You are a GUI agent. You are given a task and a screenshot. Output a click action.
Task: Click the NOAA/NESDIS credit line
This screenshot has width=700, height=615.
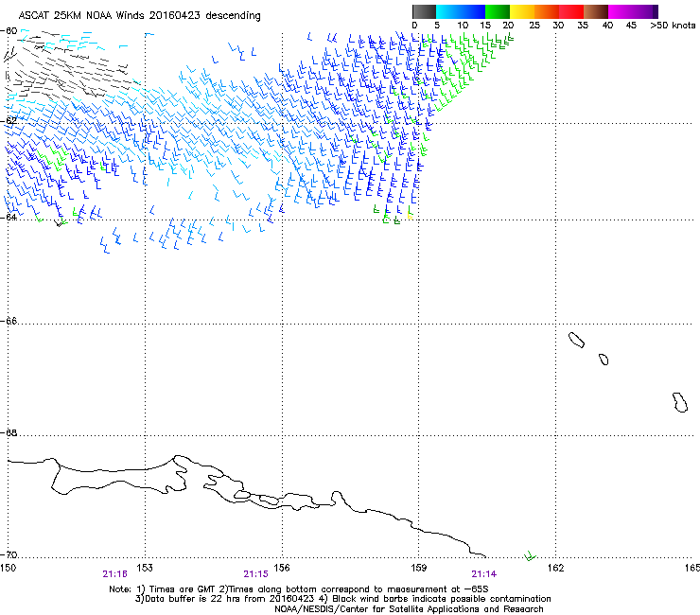(409, 609)
